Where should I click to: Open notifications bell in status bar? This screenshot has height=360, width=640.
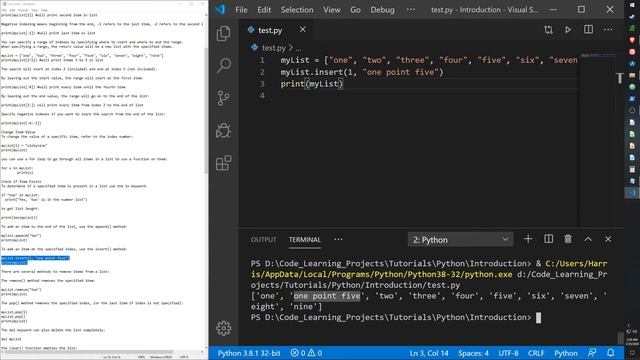pyautogui.click(x=611, y=353)
